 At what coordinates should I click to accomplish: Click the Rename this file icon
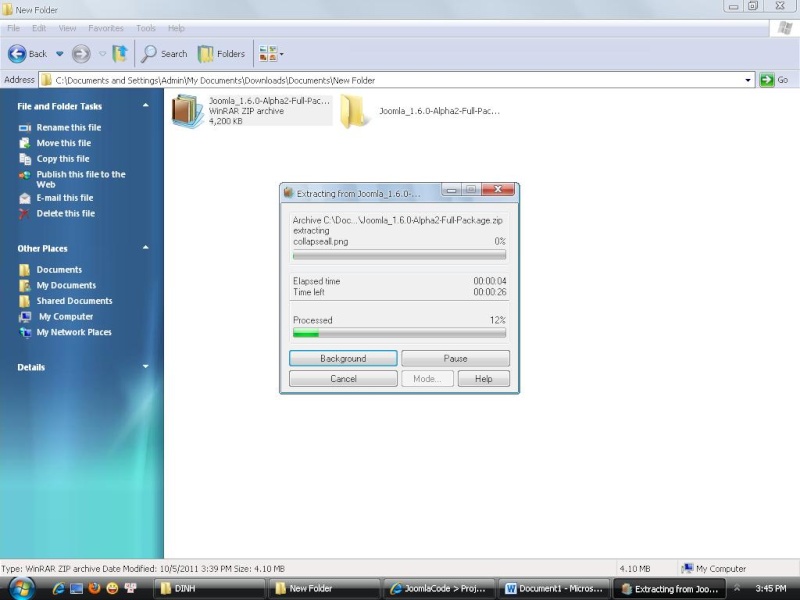(24, 128)
